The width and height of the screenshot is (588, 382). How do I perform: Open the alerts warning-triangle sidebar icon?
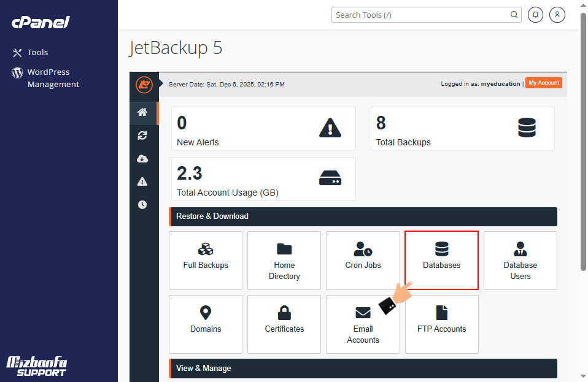pyautogui.click(x=142, y=181)
